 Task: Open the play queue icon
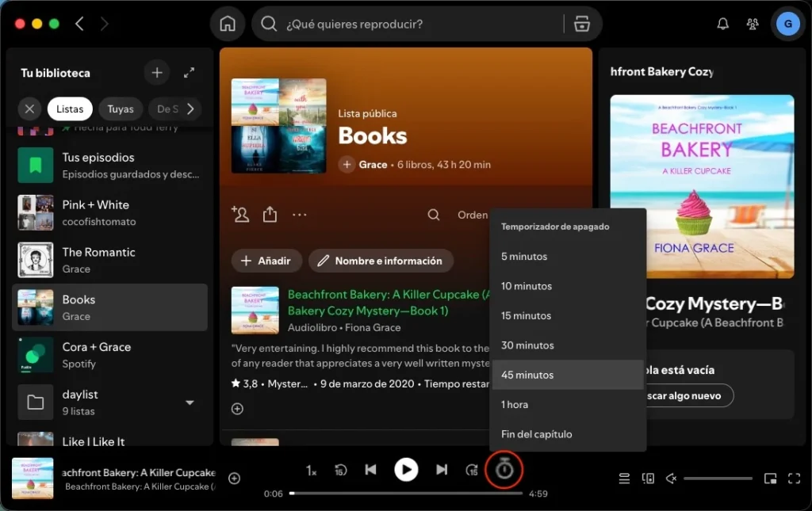625,479
